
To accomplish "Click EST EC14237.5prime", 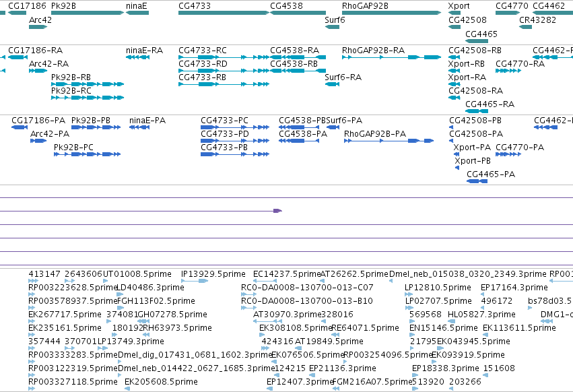I will coord(287,274).
